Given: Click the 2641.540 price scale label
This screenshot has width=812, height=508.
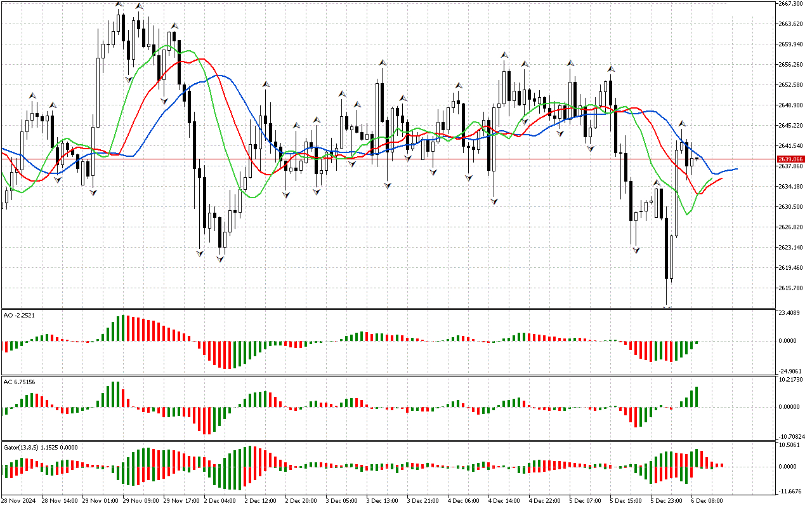Looking at the screenshot, I should click(x=792, y=146).
